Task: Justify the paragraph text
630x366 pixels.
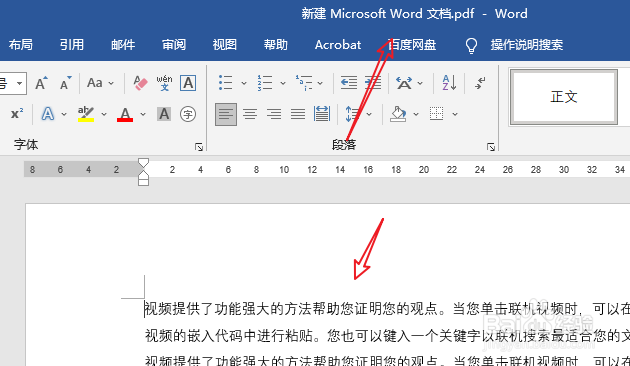Action: point(298,114)
